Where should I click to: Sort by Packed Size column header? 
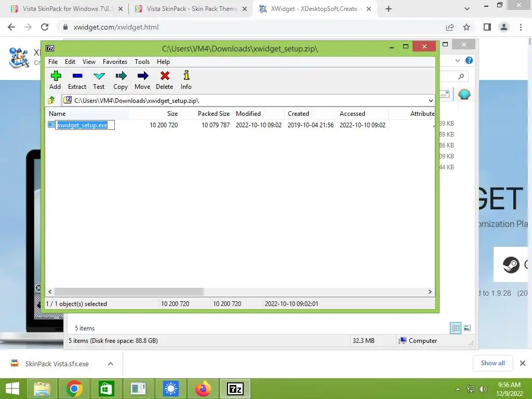pyautogui.click(x=206, y=114)
